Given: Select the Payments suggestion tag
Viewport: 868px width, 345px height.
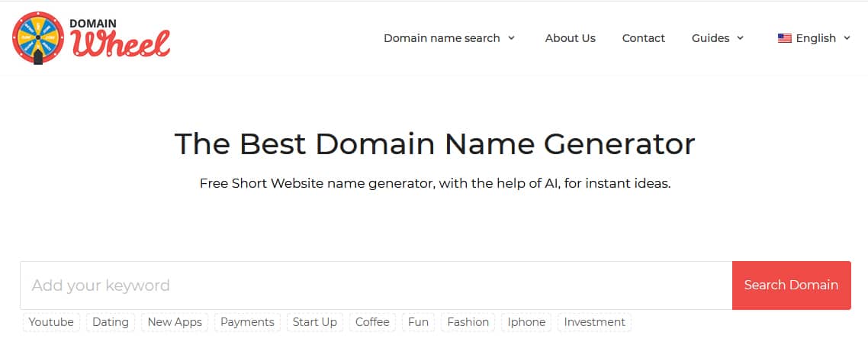Looking at the screenshot, I should pyautogui.click(x=247, y=322).
